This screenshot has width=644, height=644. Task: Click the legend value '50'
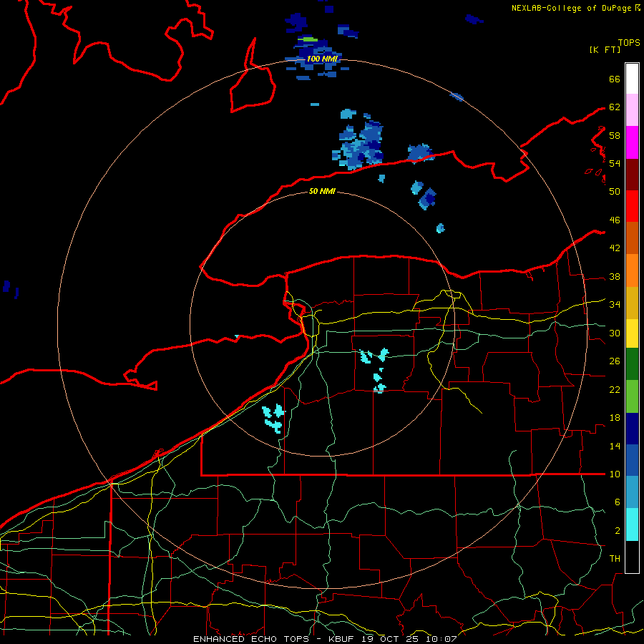tap(615, 192)
